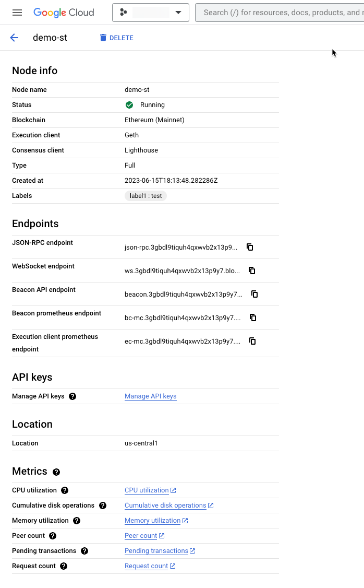Click inside the search resources field

tap(282, 12)
